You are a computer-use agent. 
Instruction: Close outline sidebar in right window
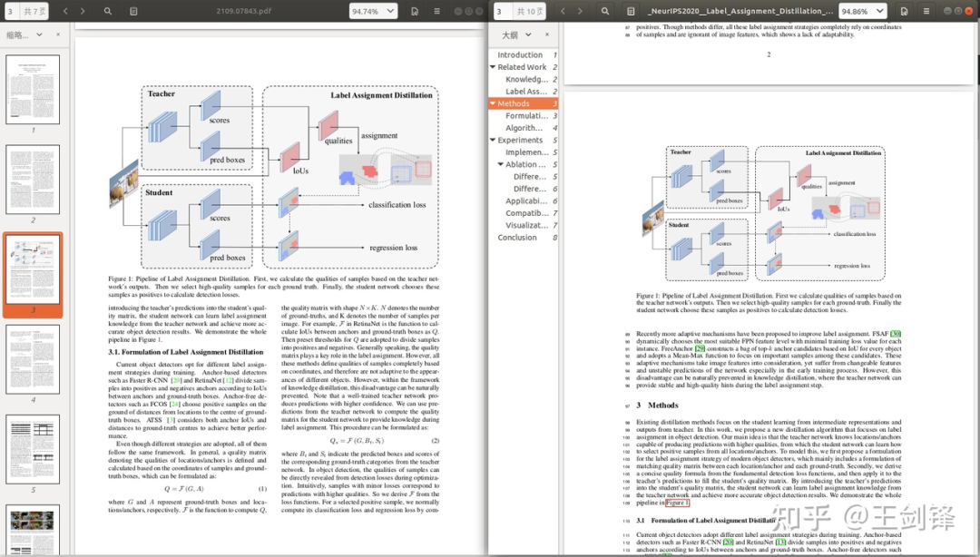click(x=547, y=35)
